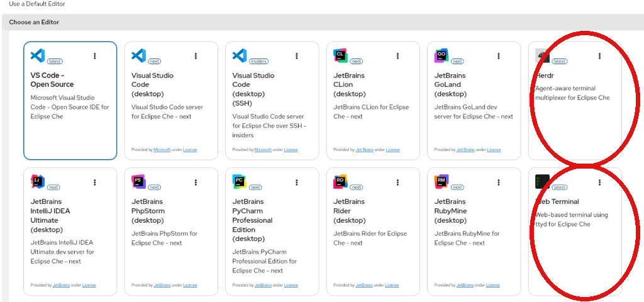Select the 'JetBrains PhpStorm (desktop)' title
The image size is (644, 302).
(148, 211)
